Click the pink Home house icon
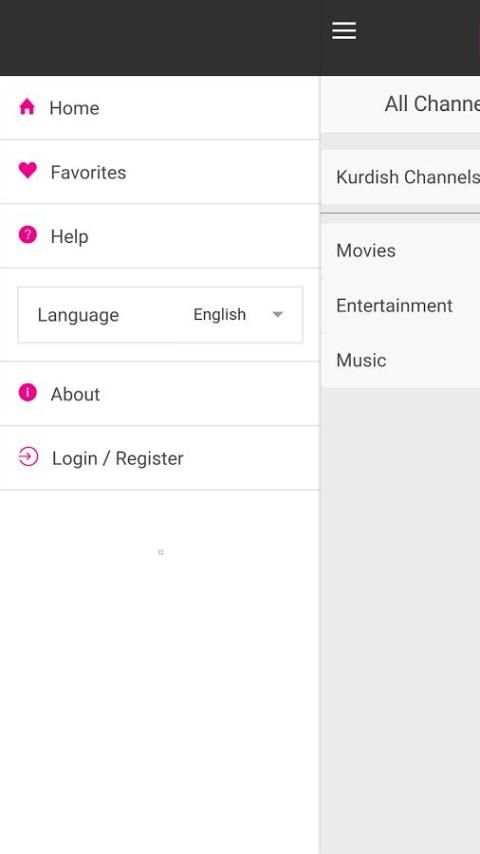The image size is (480, 854). pos(27,106)
